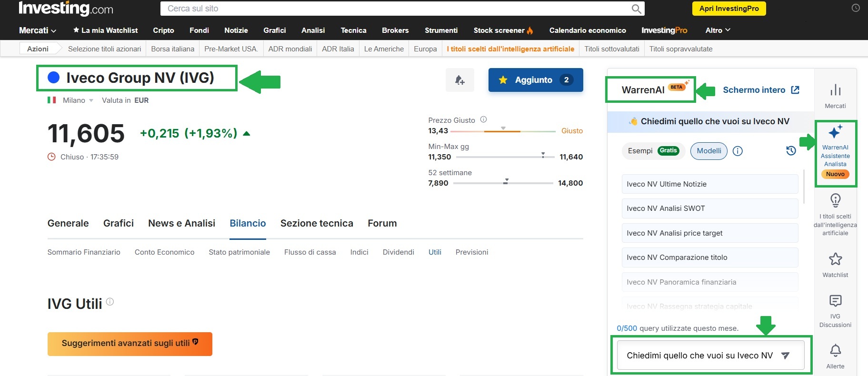Viewport: 868px width, 376px height.
Task: Focus the WarrenAI question input field
Action: point(710,356)
